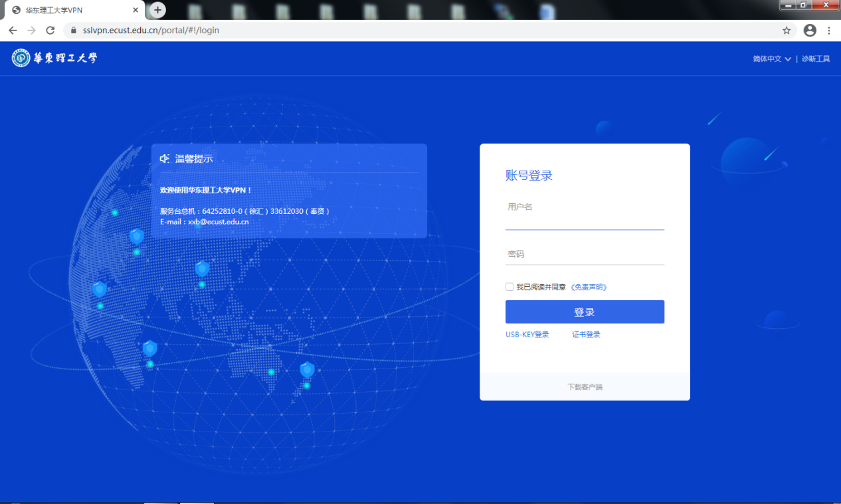Image resolution: width=841 pixels, height=504 pixels.
Task: Click the 欢迎使用华东理工大学VPN！ text
Action: [206, 190]
